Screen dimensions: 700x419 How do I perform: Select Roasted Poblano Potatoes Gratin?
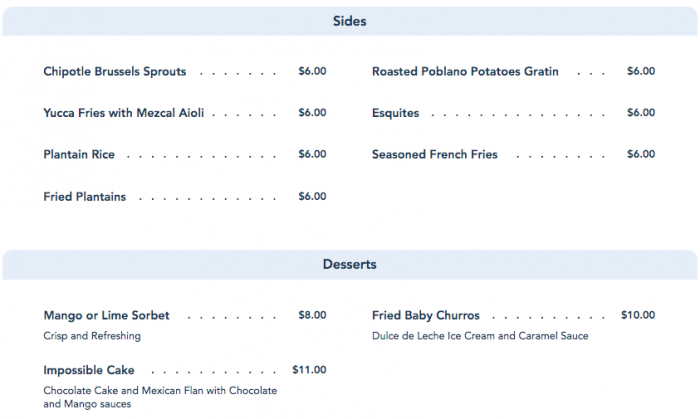(465, 72)
